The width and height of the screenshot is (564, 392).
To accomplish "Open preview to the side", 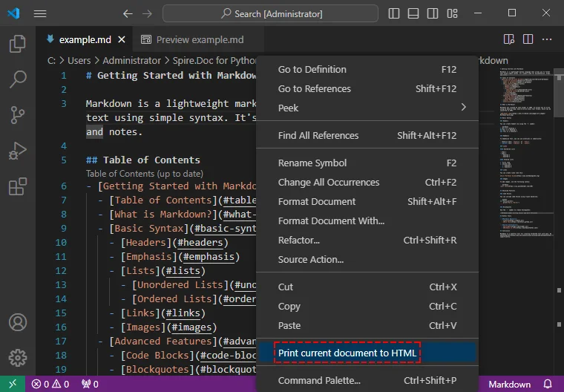I will (x=509, y=39).
